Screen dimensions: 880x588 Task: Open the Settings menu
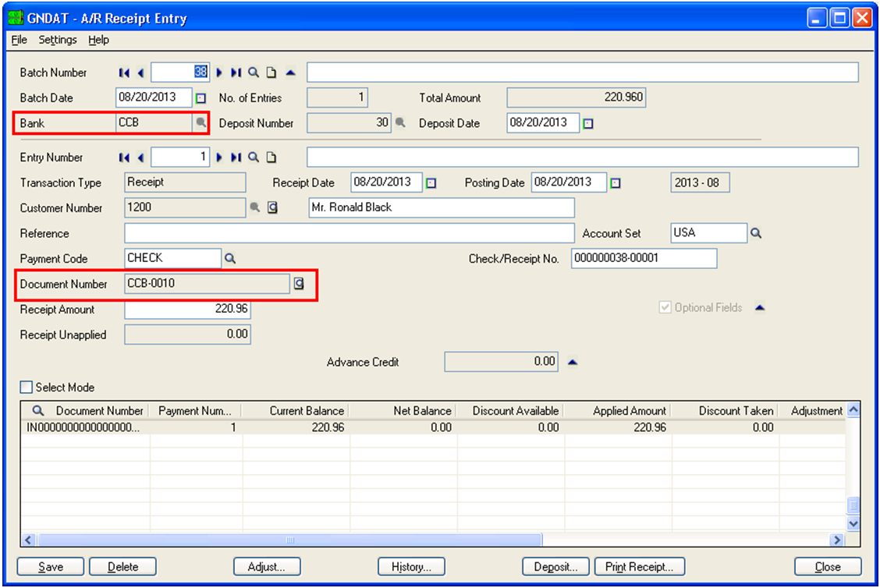pos(58,40)
